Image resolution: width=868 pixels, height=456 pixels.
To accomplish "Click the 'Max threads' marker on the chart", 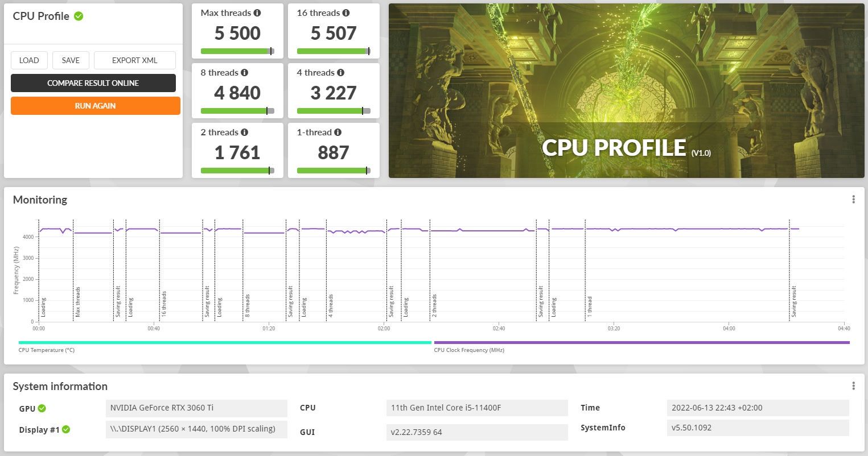I will coord(77,302).
